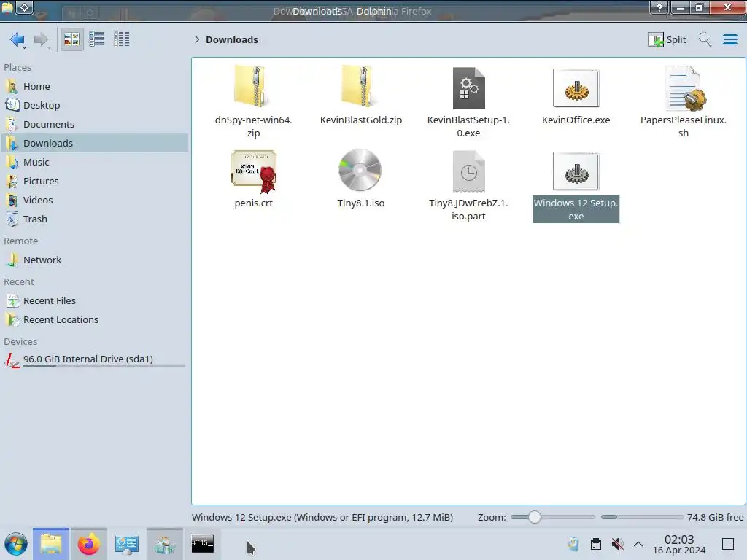The height and width of the screenshot is (560, 747).
Task: Click Dolphin file manager taskbar icon
Action: tap(51, 544)
